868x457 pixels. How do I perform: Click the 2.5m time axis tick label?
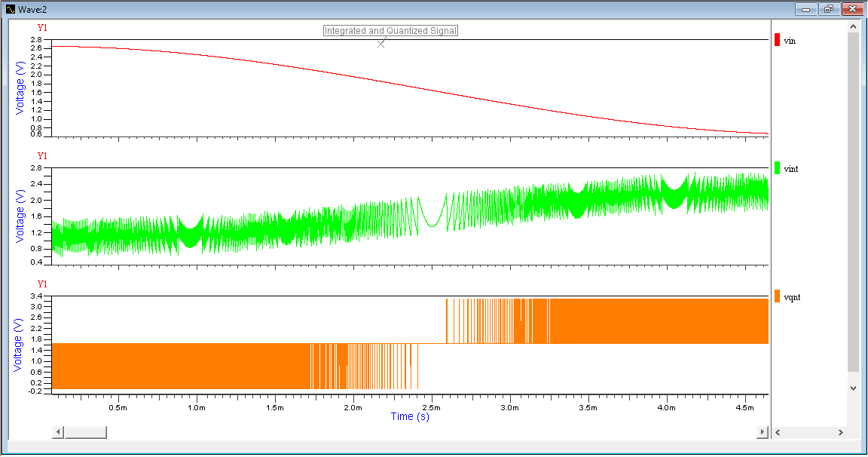point(431,408)
